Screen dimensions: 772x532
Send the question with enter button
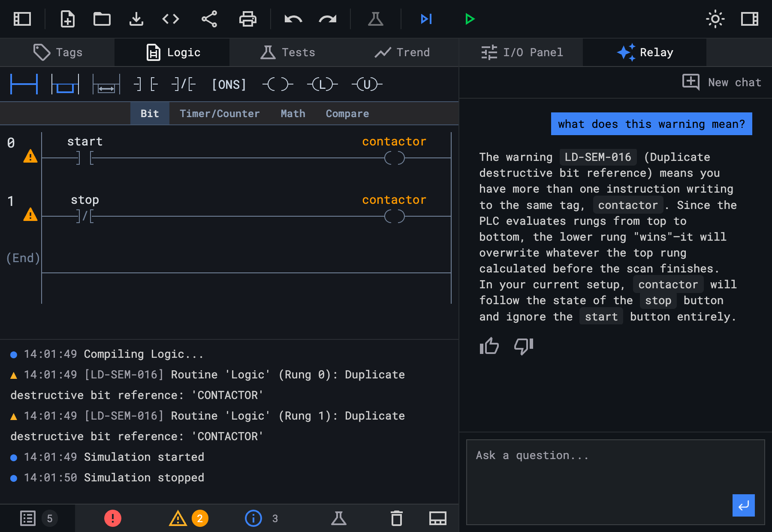pos(744,505)
